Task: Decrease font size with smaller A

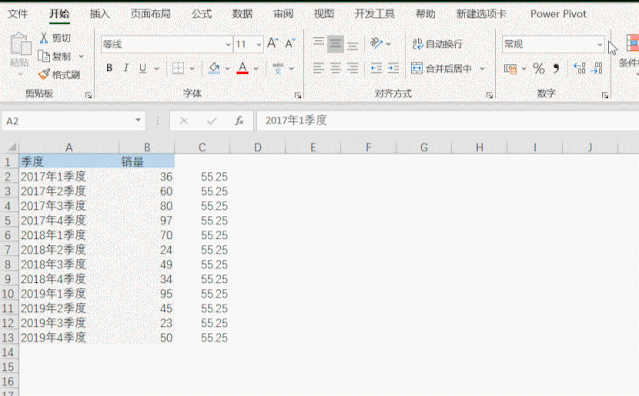Action: (x=290, y=43)
